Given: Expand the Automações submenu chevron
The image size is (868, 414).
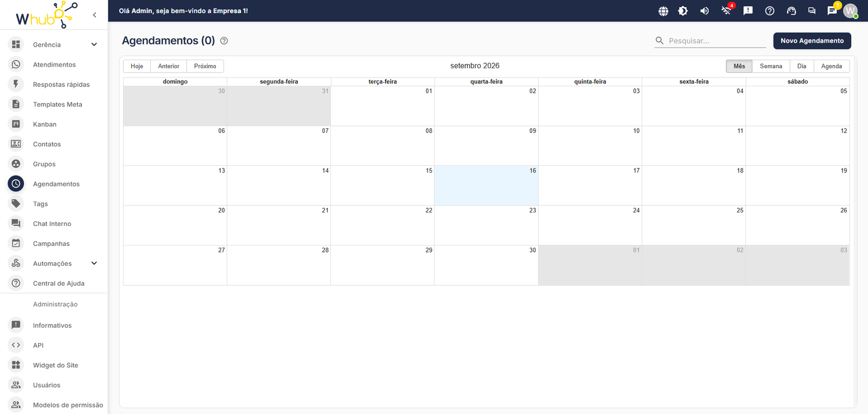Looking at the screenshot, I should (x=94, y=263).
